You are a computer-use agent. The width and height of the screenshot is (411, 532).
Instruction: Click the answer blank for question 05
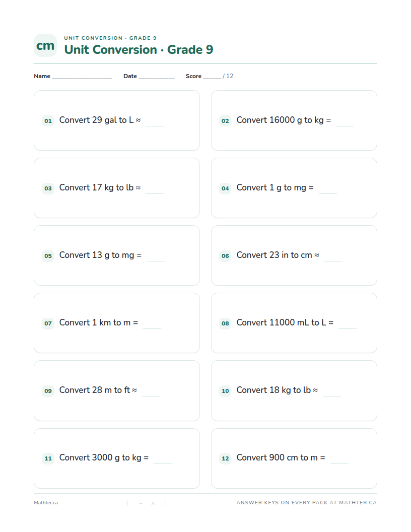click(x=156, y=260)
